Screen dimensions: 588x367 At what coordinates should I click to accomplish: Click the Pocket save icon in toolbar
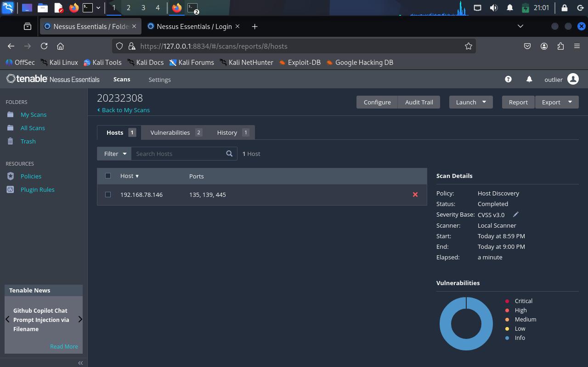[x=528, y=46]
